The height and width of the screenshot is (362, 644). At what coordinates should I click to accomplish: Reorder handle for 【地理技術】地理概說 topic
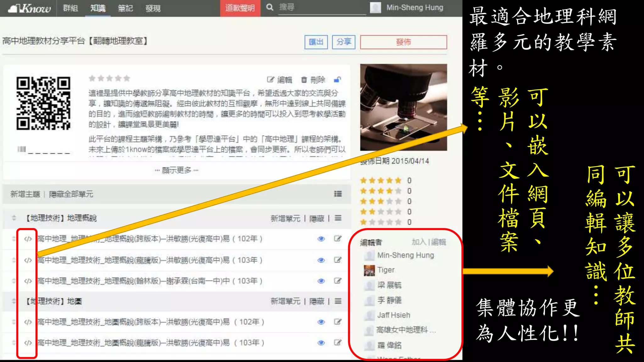tap(14, 218)
